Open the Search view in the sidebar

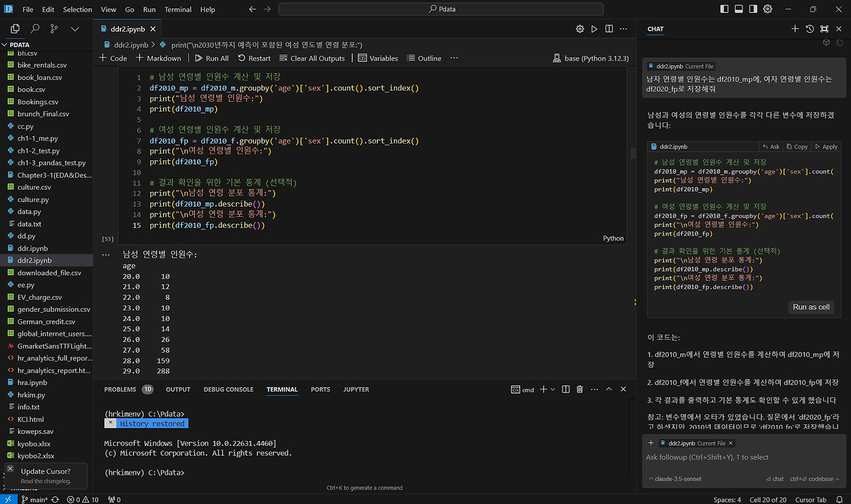click(x=35, y=29)
